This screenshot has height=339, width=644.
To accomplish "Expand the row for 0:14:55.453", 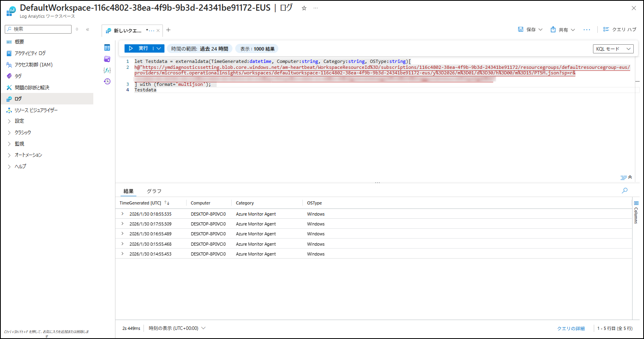I will [x=123, y=254].
